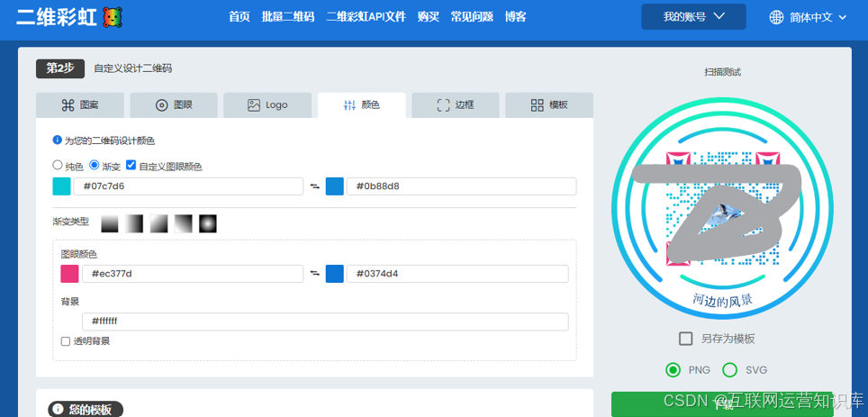Viewport: 868px width, 417px height.
Task: Click the #0b88d8 color input field
Action: click(x=462, y=186)
